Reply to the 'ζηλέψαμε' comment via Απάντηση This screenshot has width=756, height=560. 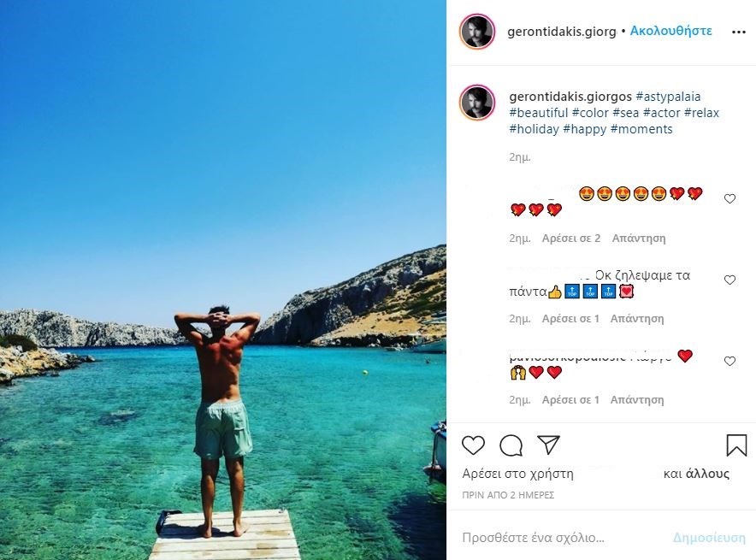click(637, 319)
